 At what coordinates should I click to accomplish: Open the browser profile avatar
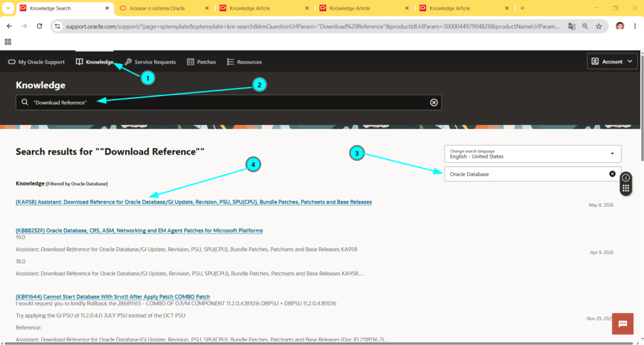[619, 26]
